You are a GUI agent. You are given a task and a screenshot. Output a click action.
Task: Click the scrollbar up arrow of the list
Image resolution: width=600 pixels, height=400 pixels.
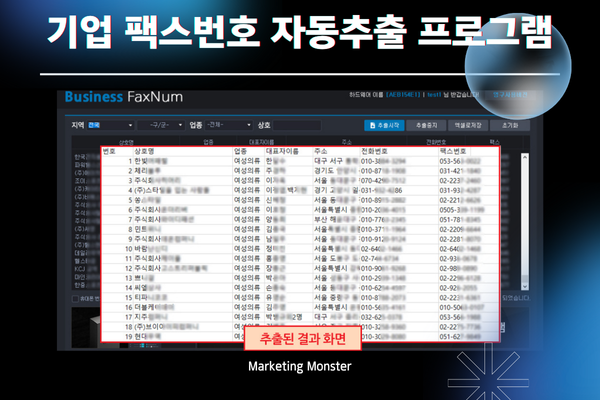[x=525, y=157]
